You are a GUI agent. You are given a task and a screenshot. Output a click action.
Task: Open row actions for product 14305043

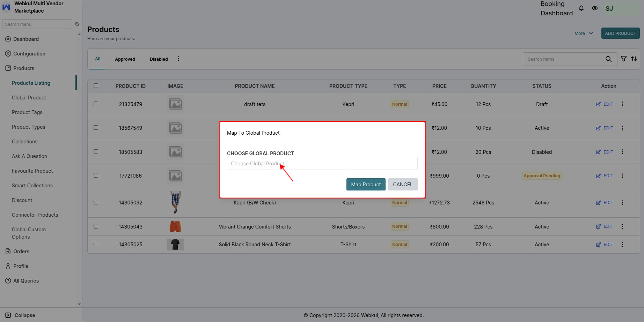click(x=622, y=226)
